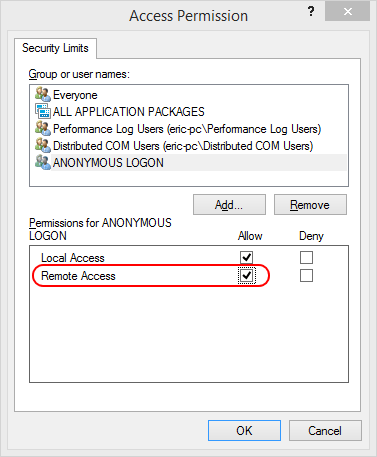Screen dimensions: 377x457
Task: Check Deny for Remote Access
Action: pos(306,275)
